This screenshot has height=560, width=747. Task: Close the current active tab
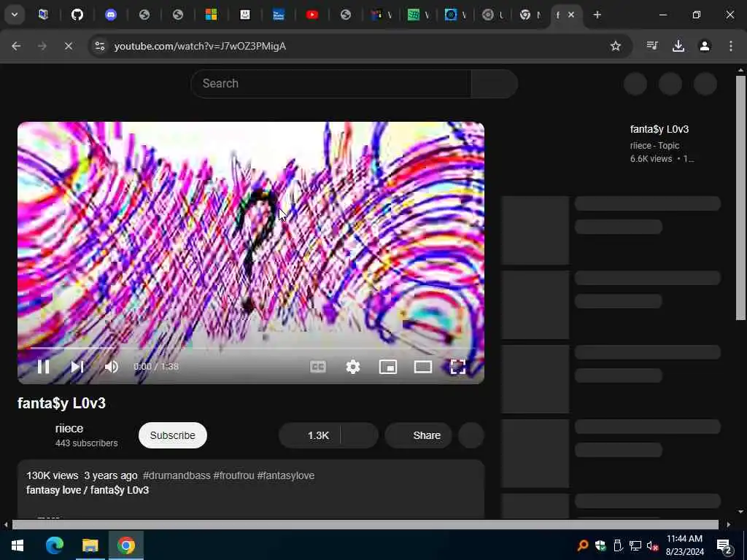click(571, 15)
